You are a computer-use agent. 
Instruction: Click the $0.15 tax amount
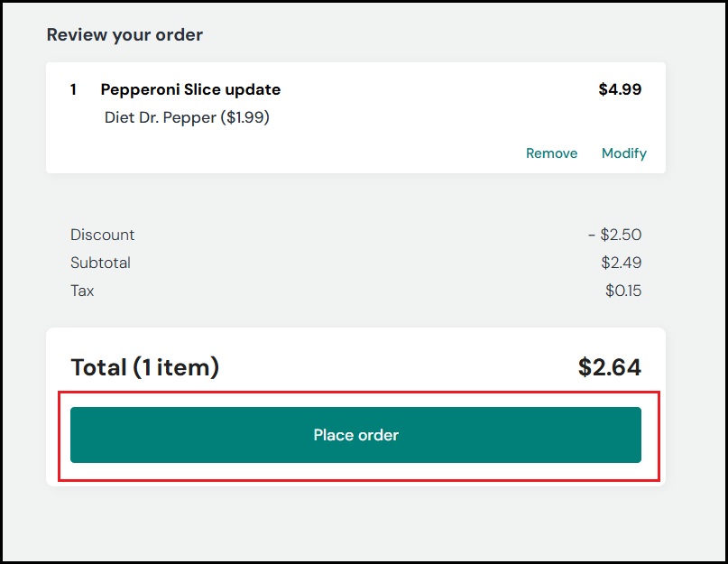point(623,291)
